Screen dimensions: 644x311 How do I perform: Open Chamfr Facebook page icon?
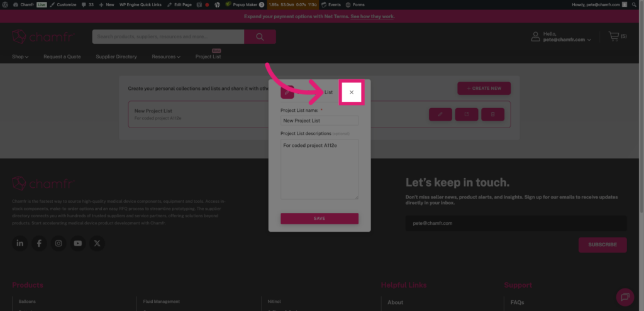(39, 243)
